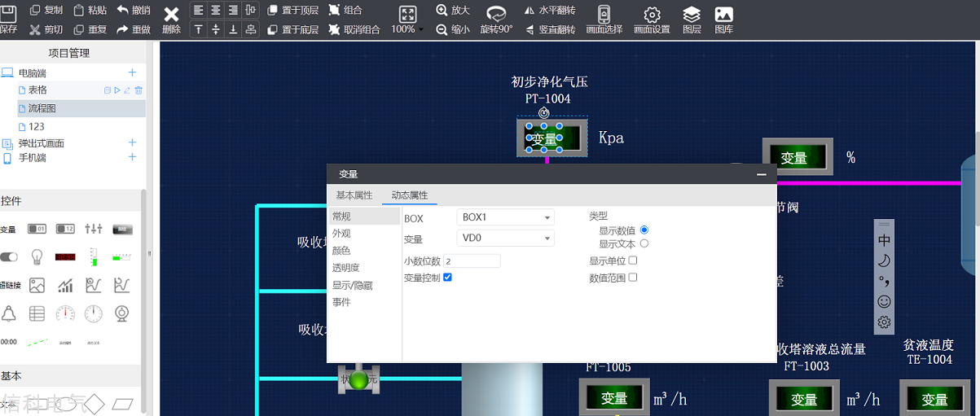
Task: Click 复制 copy in toolbar
Action: click(46, 11)
